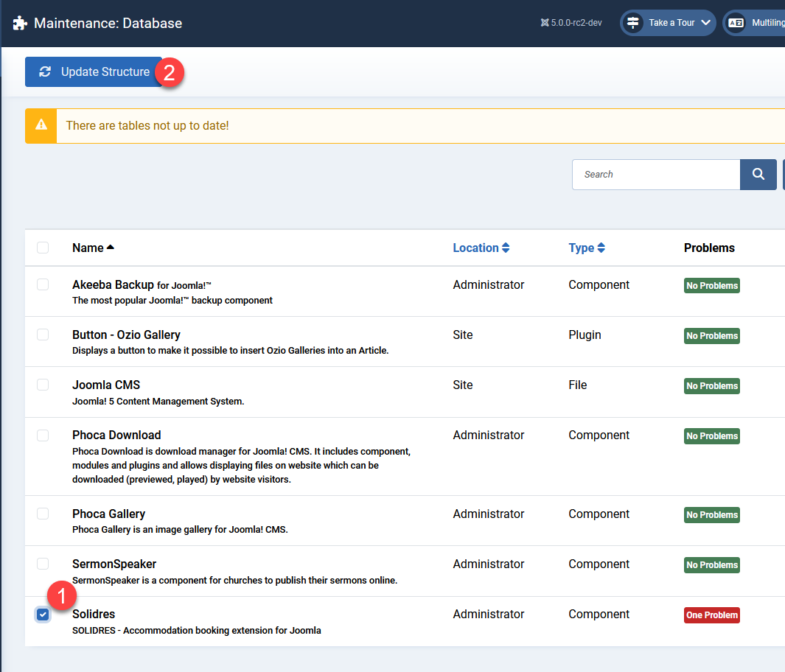
Task: Check the select-all checkbox in the table header
Action: click(x=42, y=248)
